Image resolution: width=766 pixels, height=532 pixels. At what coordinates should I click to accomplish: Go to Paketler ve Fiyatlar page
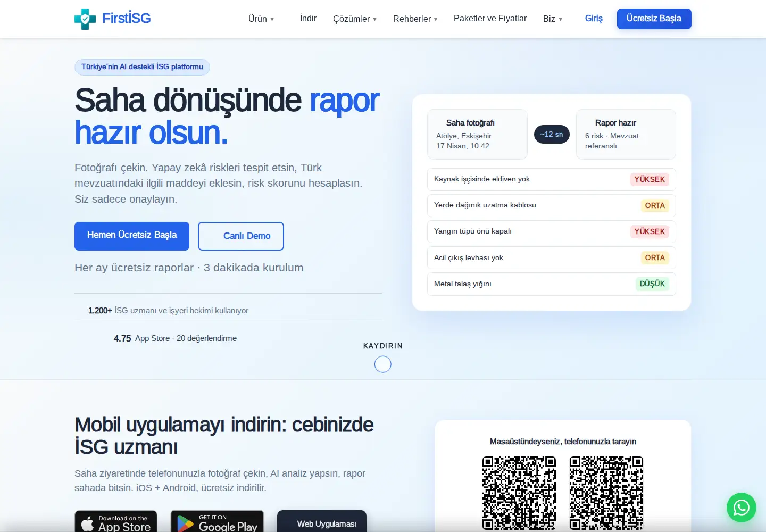490,19
